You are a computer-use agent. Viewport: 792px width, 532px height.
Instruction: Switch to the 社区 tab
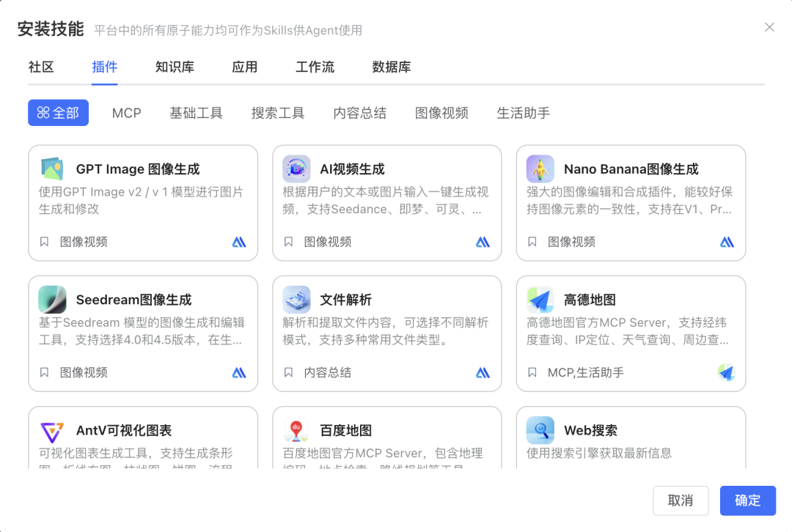tap(41, 67)
